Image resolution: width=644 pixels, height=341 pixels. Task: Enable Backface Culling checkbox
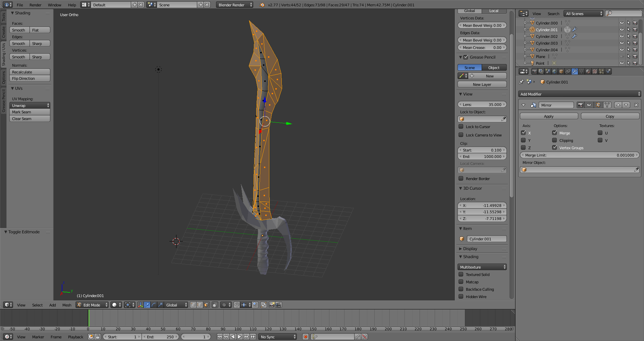pos(461,289)
